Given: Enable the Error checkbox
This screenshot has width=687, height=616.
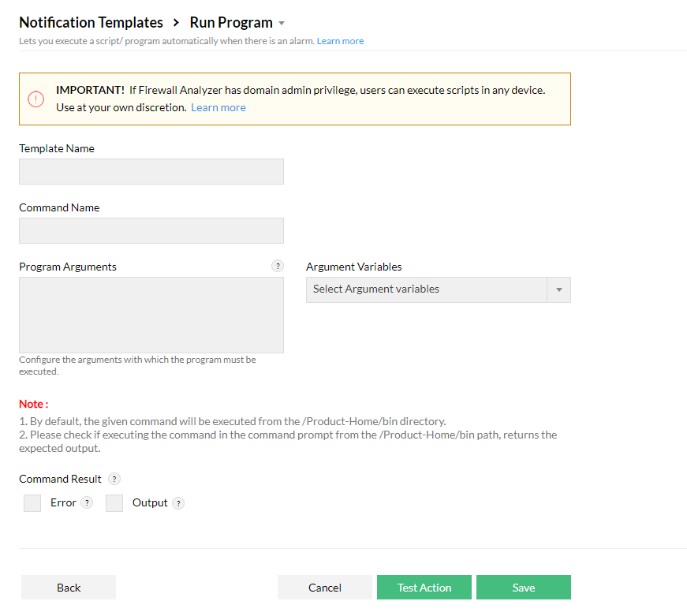Looking at the screenshot, I should tap(32, 502).
